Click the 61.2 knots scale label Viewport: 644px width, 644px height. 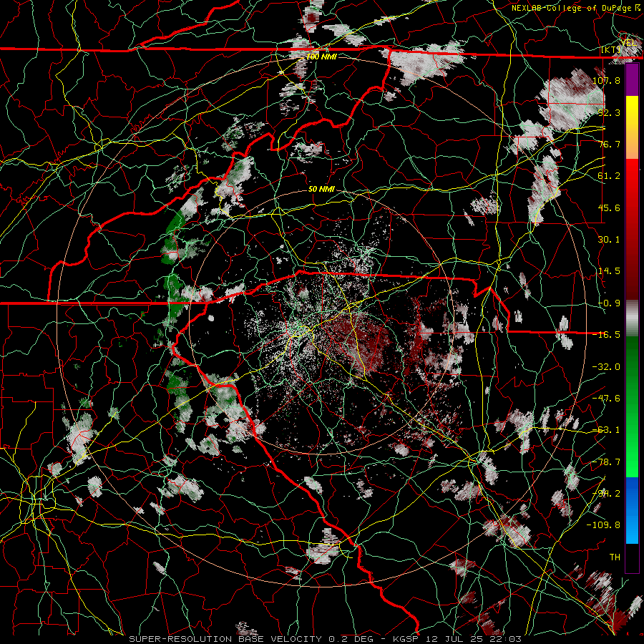609,176
